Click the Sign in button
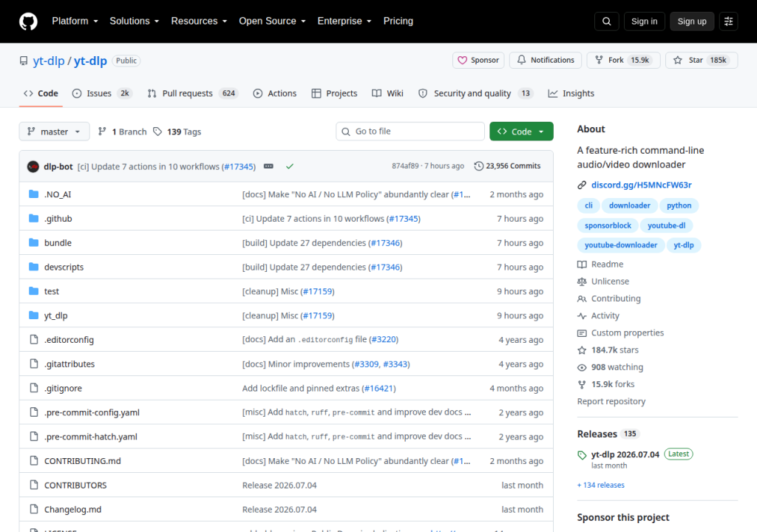757x532 pixels. pos(644,21)
